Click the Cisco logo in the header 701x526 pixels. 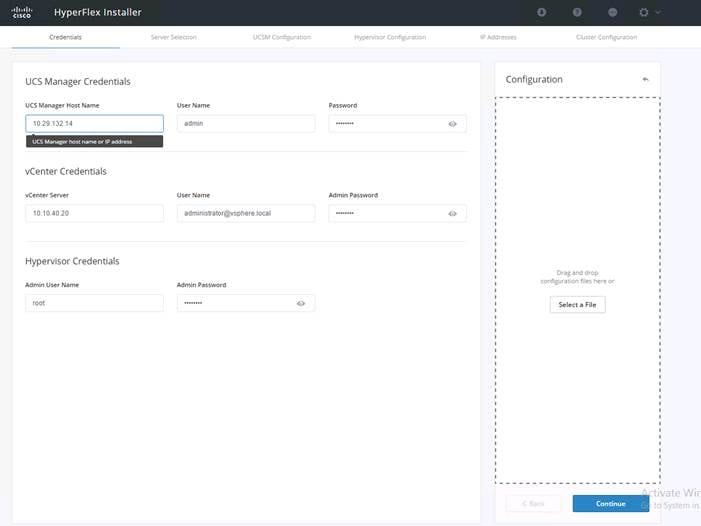pos(21,12)
